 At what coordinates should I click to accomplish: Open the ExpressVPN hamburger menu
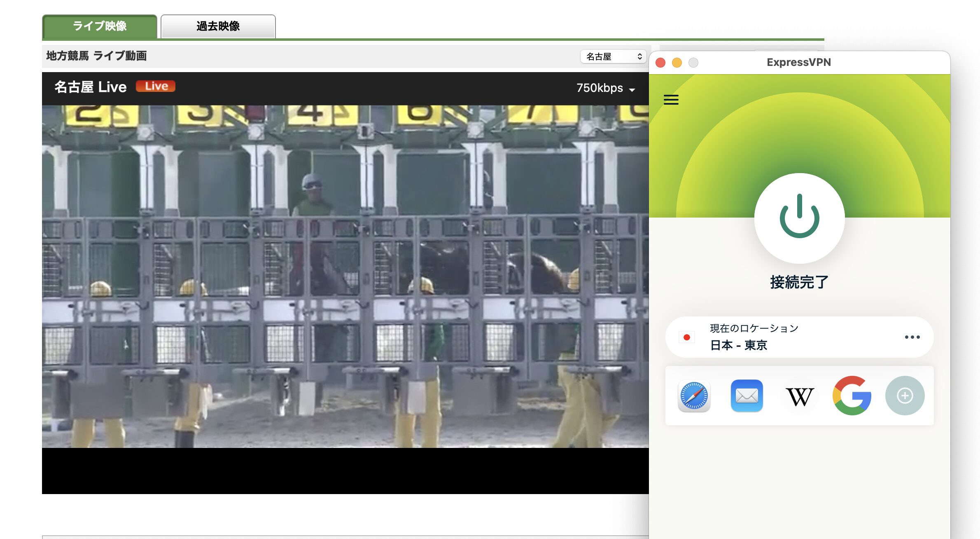[x=671, y=100]
